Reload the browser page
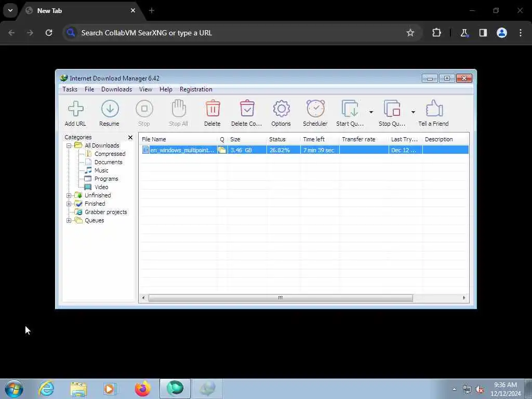The height and width of the screenshot is (399, 532). coord(49,33)
